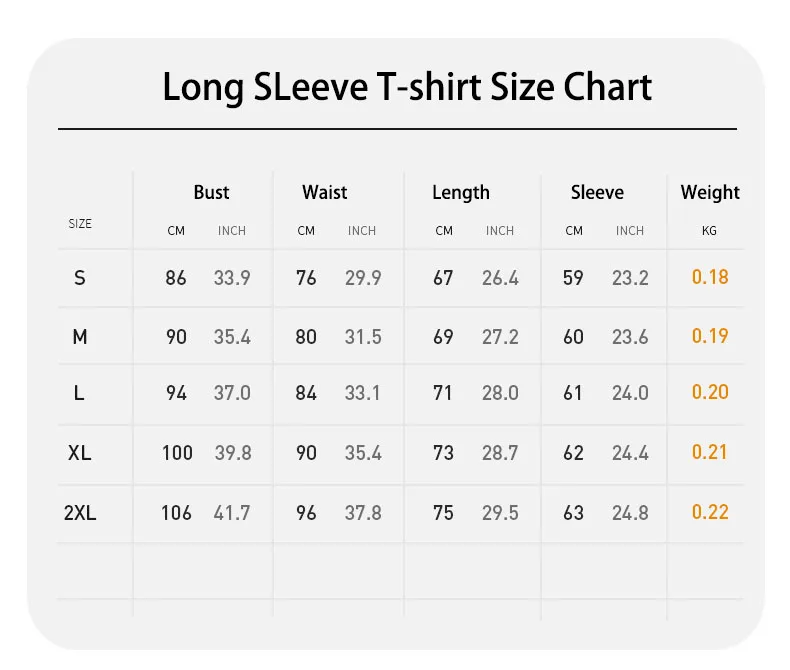
Task: Select the XL size row label
Action: (x=80, y=453)
